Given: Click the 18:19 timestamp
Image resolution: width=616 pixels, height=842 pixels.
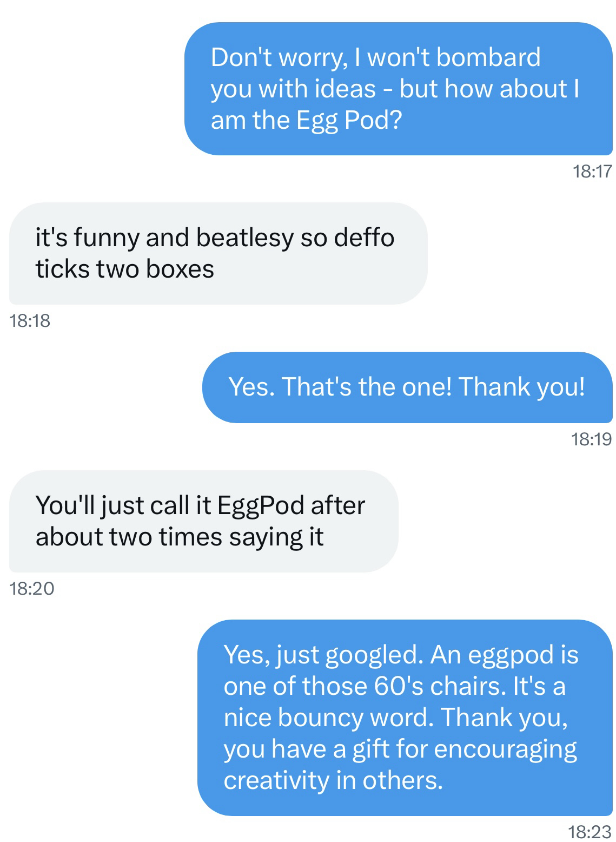Looking at the screenshot, I should pyautogui.click(x=592, y=439).
